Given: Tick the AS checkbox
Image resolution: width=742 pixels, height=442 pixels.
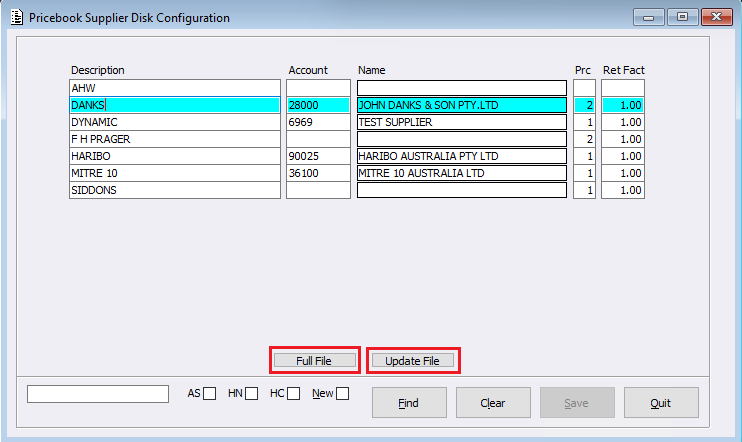Looking at the screenshot, I should click(210, 393).
